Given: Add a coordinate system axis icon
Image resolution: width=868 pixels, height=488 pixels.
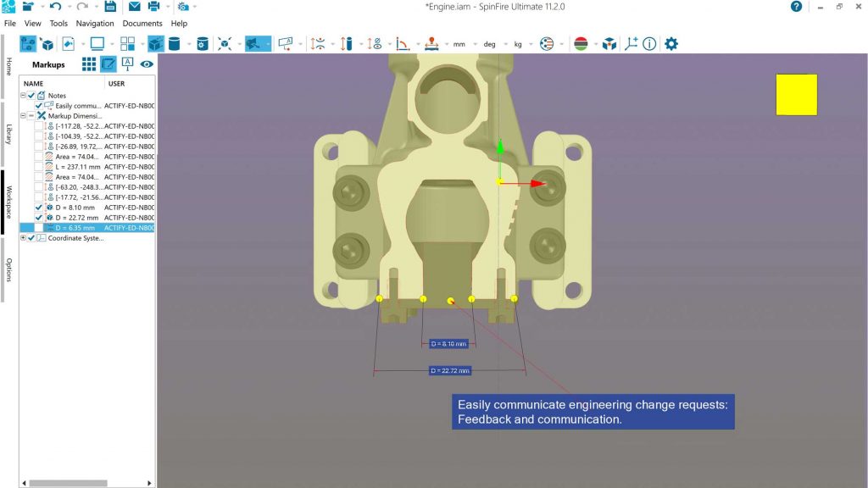Looking at the screenshot, I should (x=631, y=44).
